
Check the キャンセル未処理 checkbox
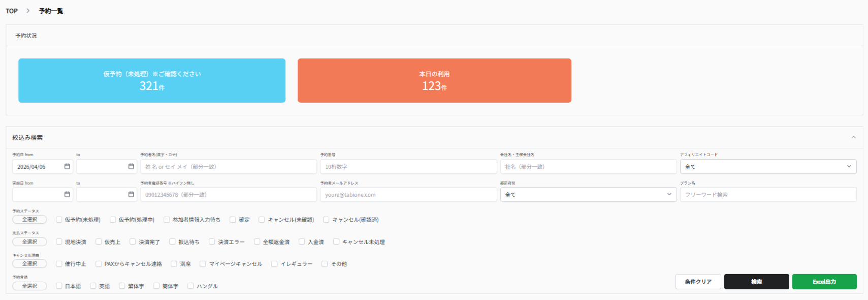336,242
